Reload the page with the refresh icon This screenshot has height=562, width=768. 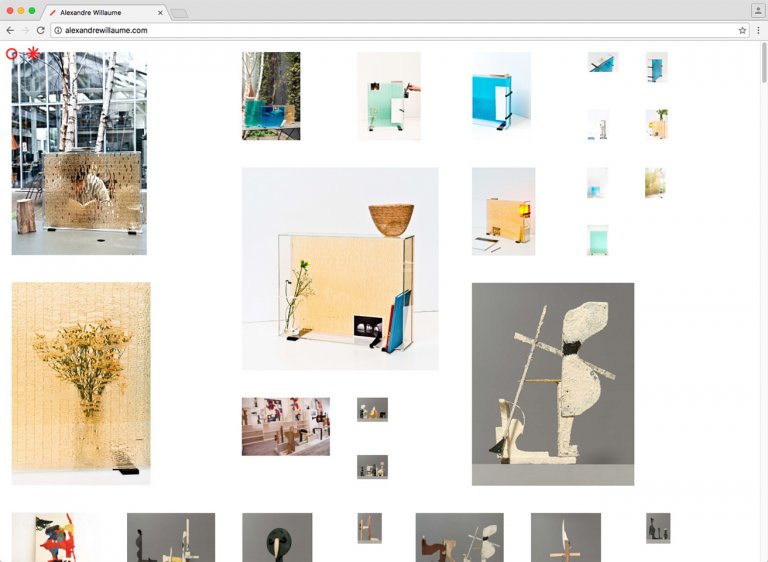(x=40, y=31)
